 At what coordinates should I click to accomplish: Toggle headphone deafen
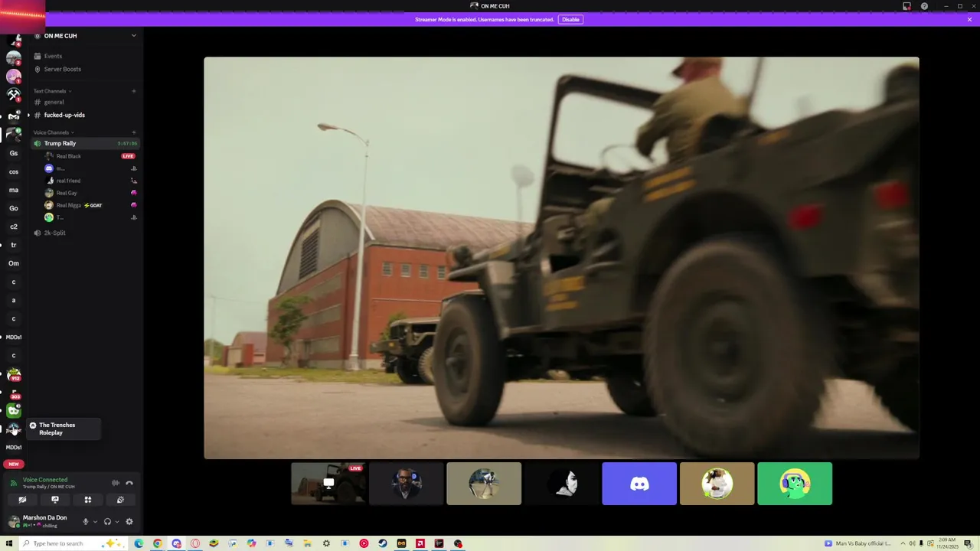point(107,522)
